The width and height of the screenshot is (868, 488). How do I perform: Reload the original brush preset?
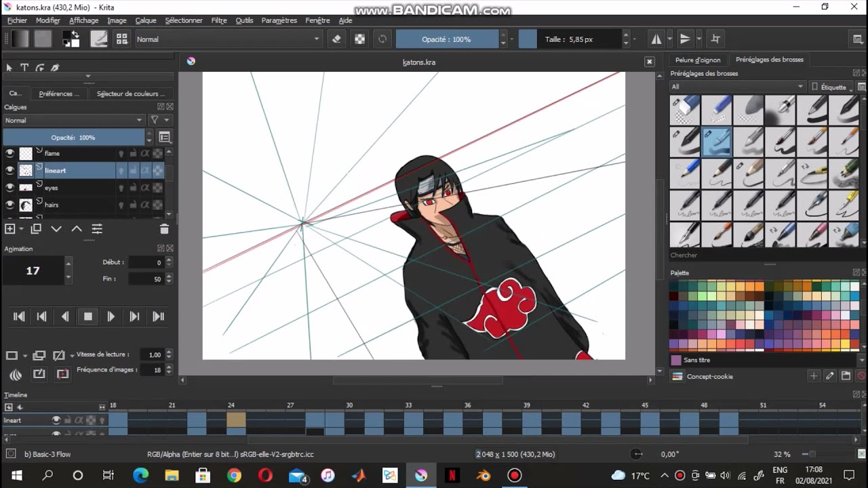click(x=382, y=39)
